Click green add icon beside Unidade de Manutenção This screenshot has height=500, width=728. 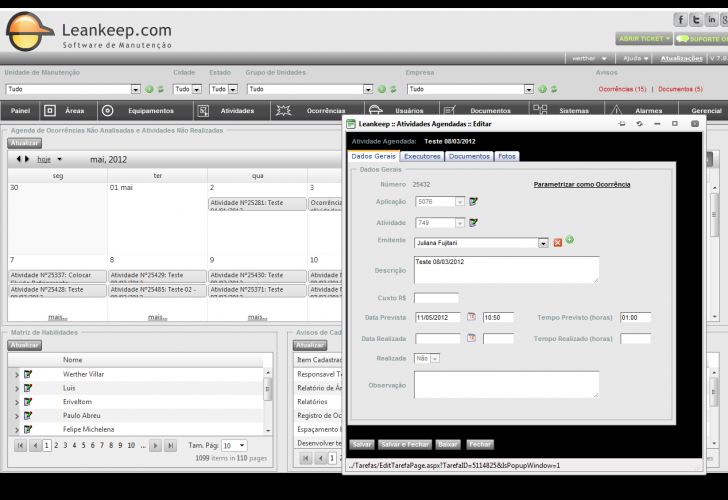tap(149, 89)
